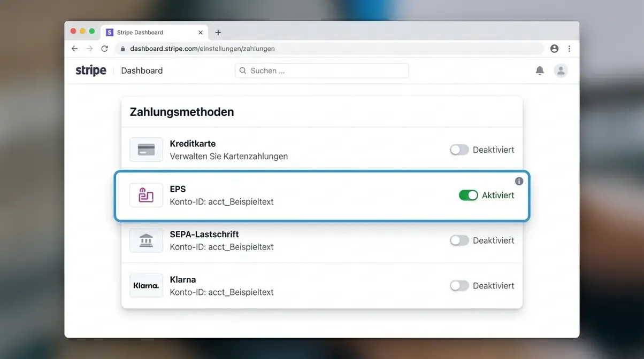Image resolution: width=644 pixels, height=359 pixels.
Task: Click 'Verwalten Sie Kartenzahlungen' text
Action: [x=229, y=157]
